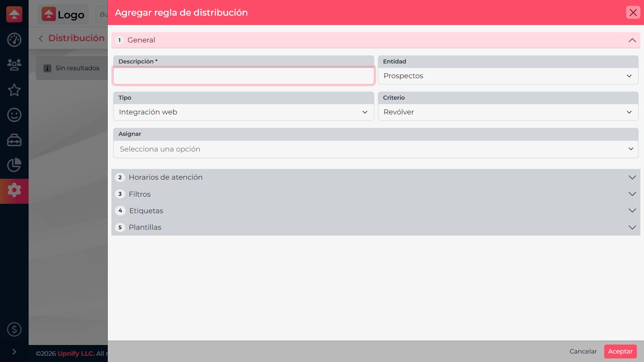Click the Cancelar button

583,352
